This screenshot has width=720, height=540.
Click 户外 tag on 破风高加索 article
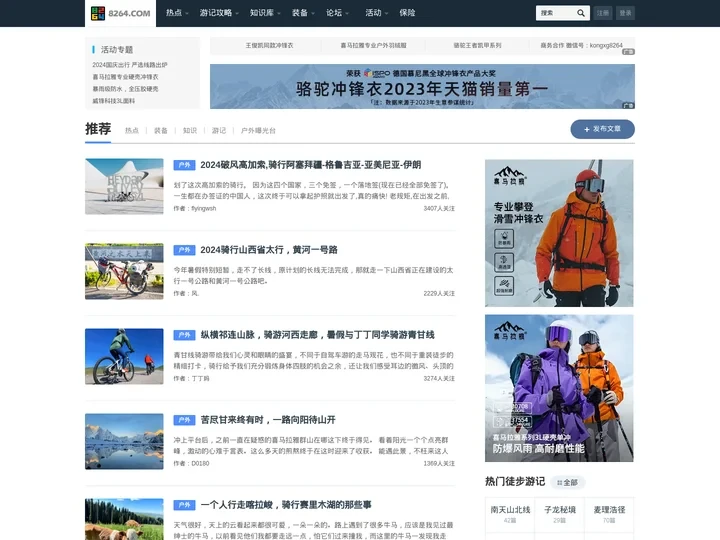pos(184,165)
